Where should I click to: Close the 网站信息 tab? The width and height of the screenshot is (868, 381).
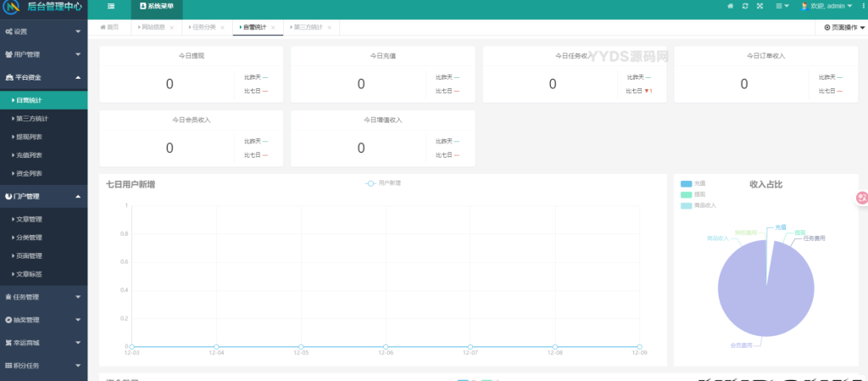point(172,27)
